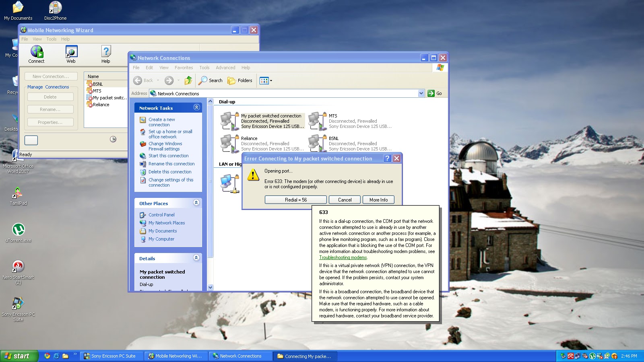Open Search in the Network Connections toolbar
This screenshot has height=362, width=644.
[210, 80]
